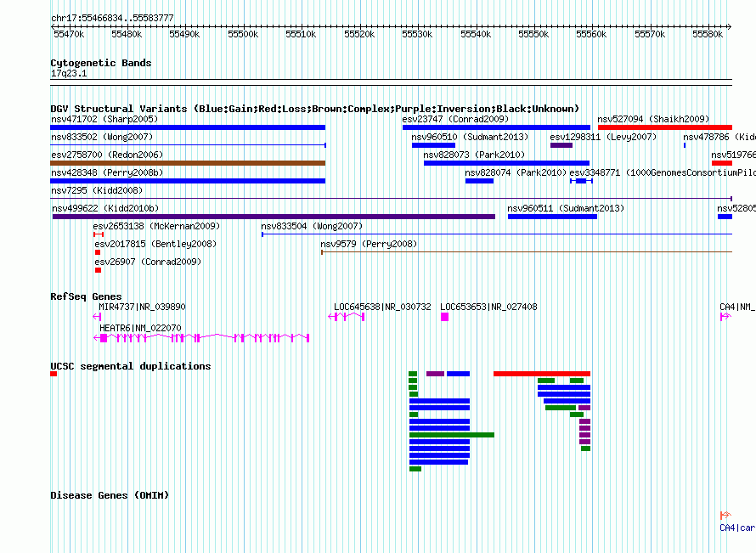Click the 17q23.1 cytogenetic band label
The height and width of the screenshot is (553, 756).
69,73
